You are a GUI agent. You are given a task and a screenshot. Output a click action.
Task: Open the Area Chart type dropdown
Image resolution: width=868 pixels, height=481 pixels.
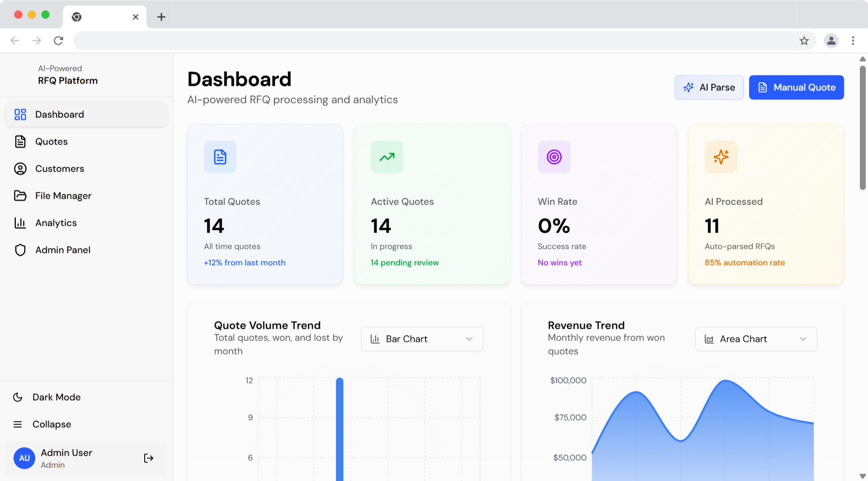[756, 339]
